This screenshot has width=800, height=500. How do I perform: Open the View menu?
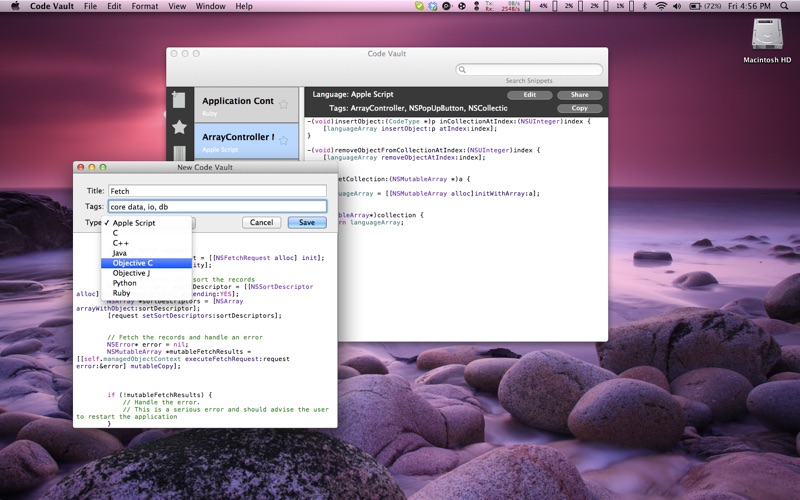click(x=177, y=6)
